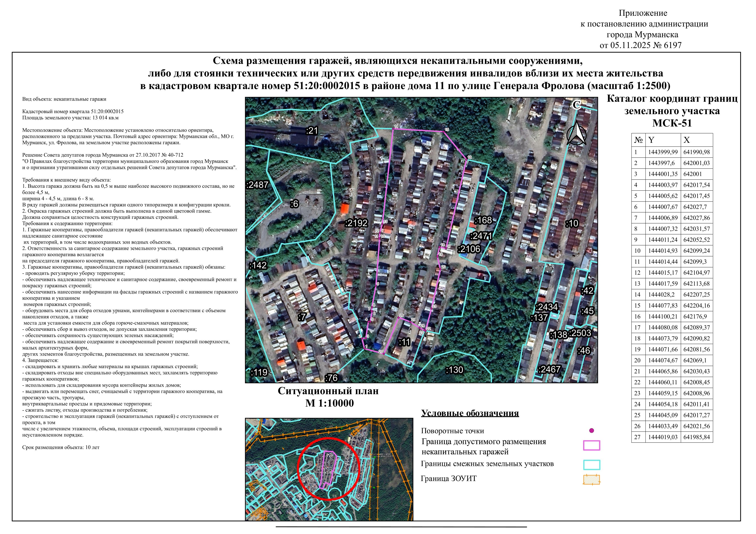Click the 'Условные обозначения' underlined heading
The width and height of the screenshot is (756, 534).
pos(470,413)
